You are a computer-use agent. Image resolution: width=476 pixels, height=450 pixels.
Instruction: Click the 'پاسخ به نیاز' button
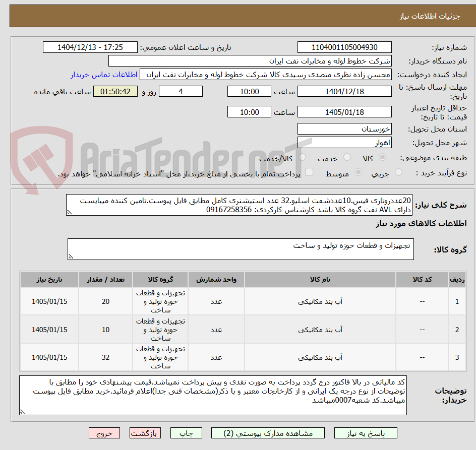tap(366, 433)
